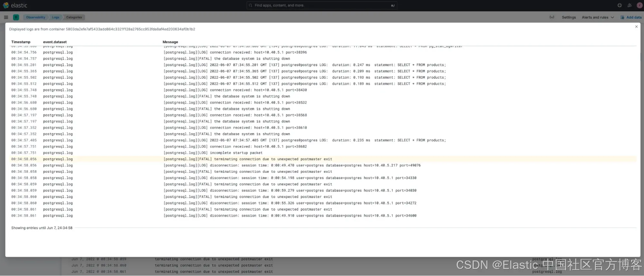Select the Categories breadcrumb

pos(74,17)
